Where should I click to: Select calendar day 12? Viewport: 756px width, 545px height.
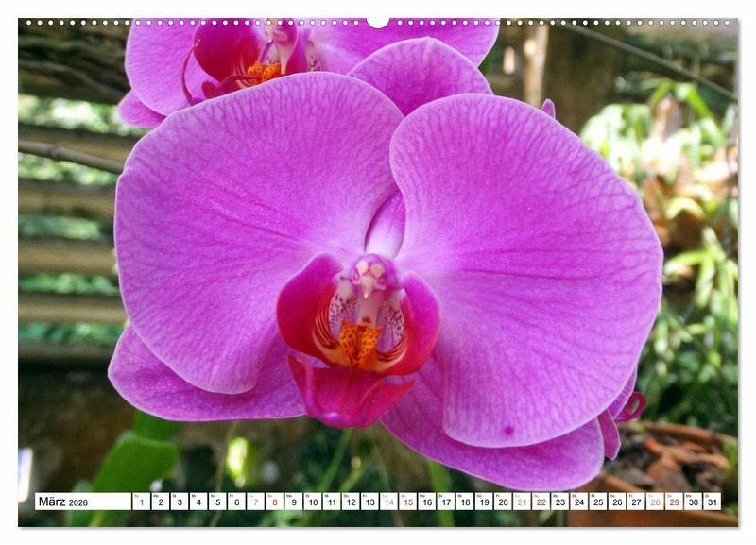coord(351,502)
